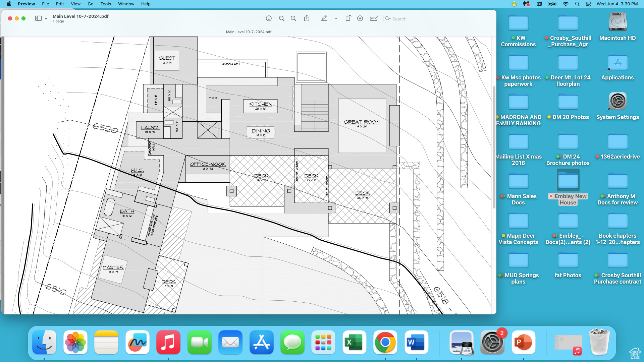
Task: Zoom out using the toolbar magnifier
Action: point(282,18)
